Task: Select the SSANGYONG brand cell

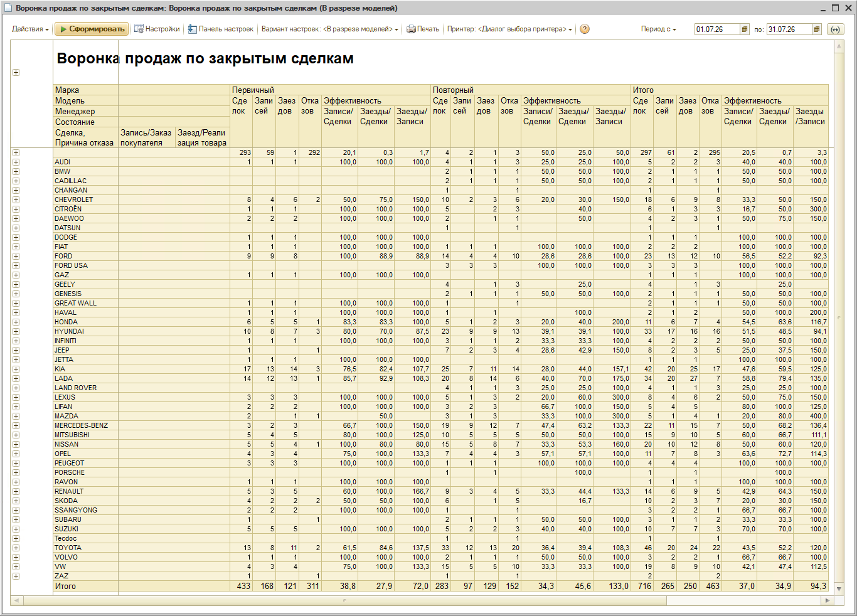Action: [85, 510]
